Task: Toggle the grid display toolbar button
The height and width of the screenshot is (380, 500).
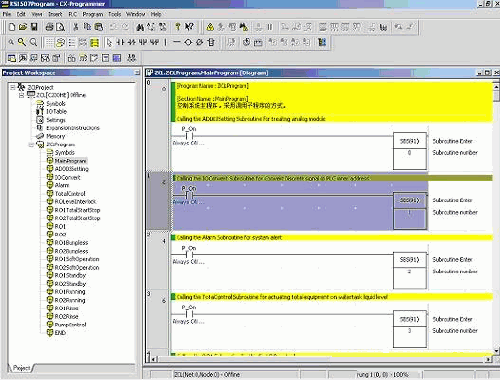Action: tap(49, 42)
